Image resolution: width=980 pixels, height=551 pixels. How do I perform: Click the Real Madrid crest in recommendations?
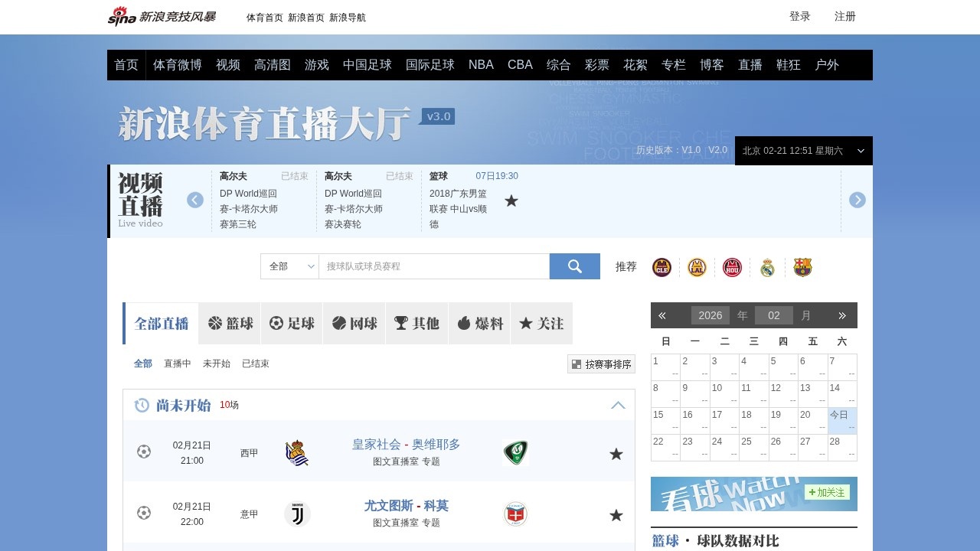(767, 267)
